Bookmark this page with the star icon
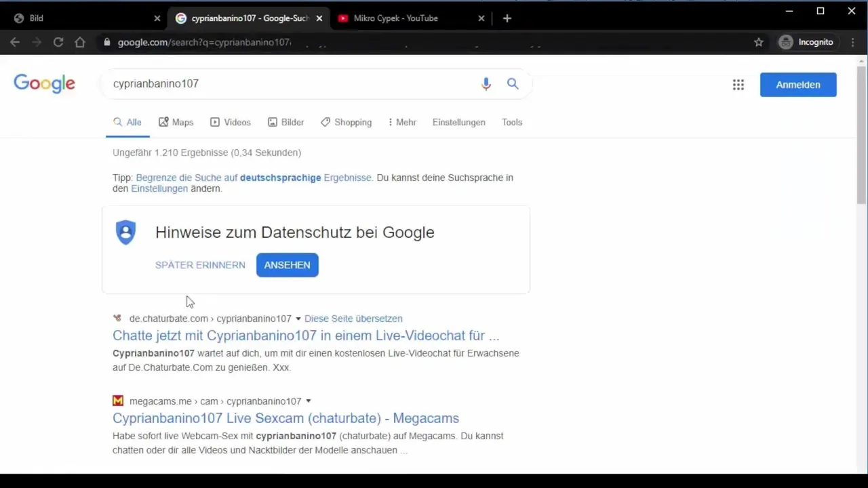Screen dimensions: 868x488 pyautogui.click(x=759, y=42)
